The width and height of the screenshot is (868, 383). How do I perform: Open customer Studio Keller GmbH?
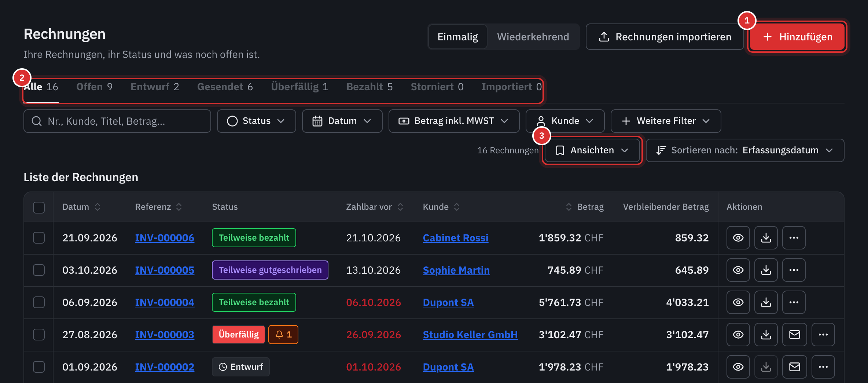pos(470,335)
